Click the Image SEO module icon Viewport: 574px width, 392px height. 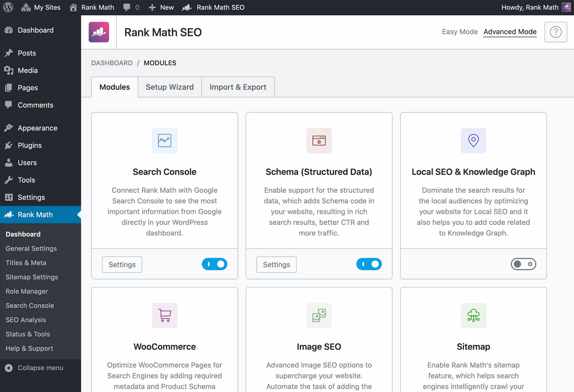coord(319,315)
